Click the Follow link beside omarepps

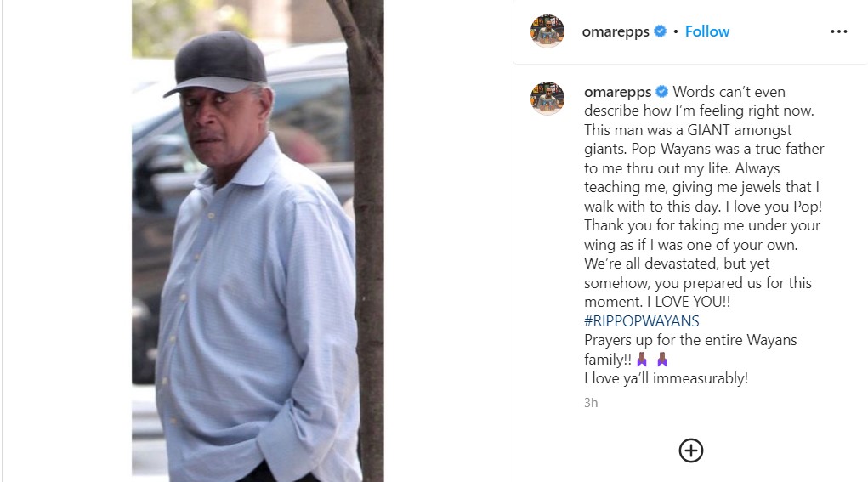click(x=706, y=31)
